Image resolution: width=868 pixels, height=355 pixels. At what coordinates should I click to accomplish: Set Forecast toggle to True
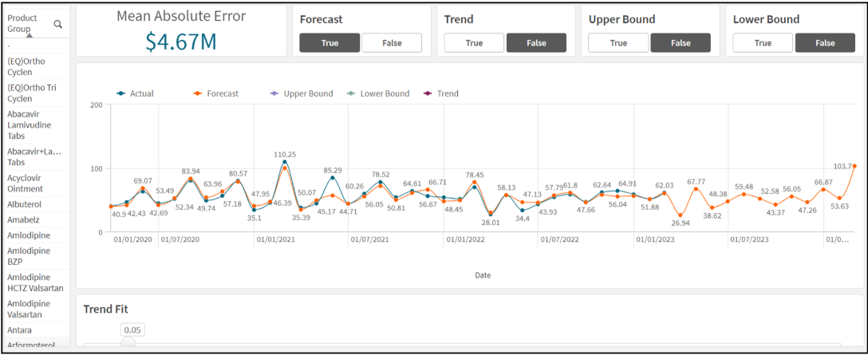(329, 42)
